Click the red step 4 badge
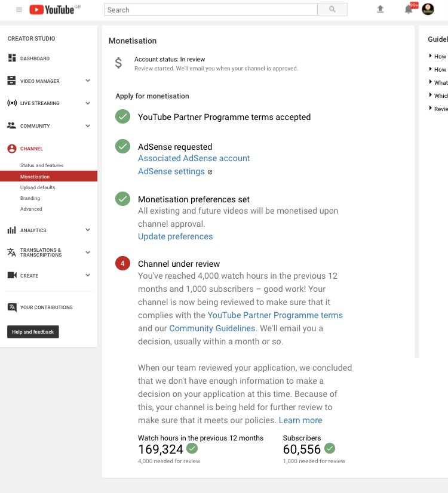The width and height of the screenshot is (448, 493). 122,263
